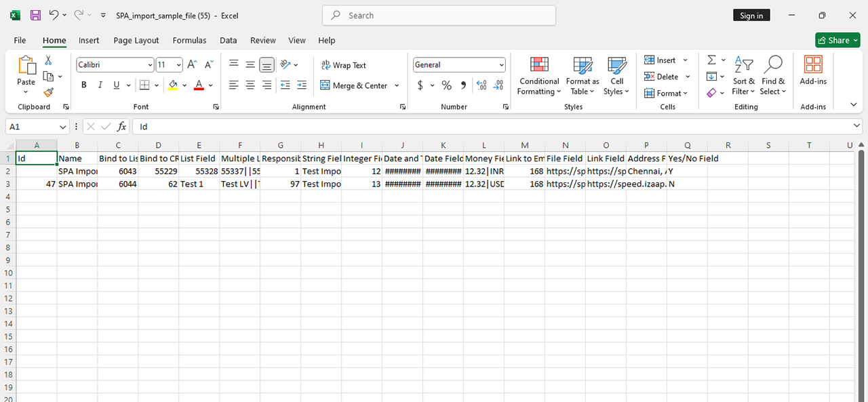Toggle Wrap Text for the cell

coord(344,65)
